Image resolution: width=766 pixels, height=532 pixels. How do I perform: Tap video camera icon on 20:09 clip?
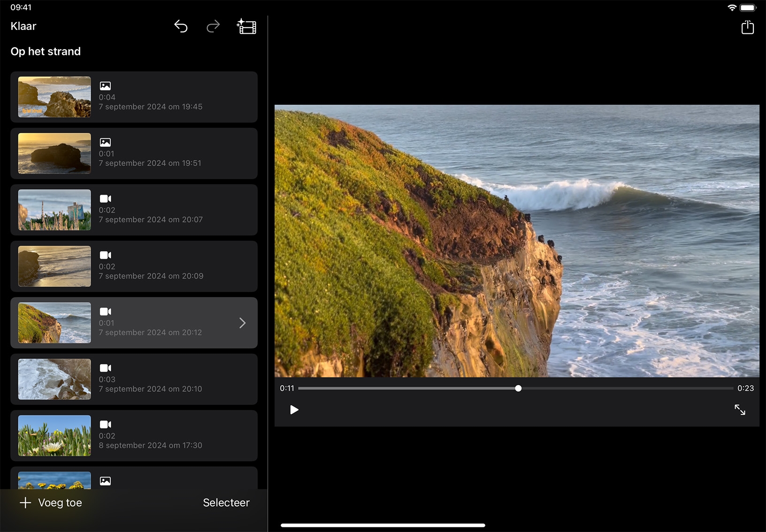pyautogui.click(x=106, y=255)
